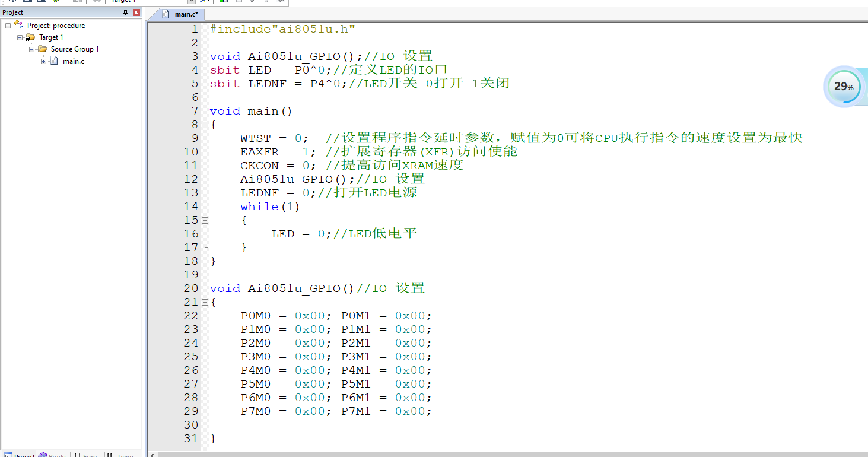Collapse the Ai8051u_GPIO function body fold
Image resolution: width=868 pixels, height=457 pixels.
tap(205, 302)
